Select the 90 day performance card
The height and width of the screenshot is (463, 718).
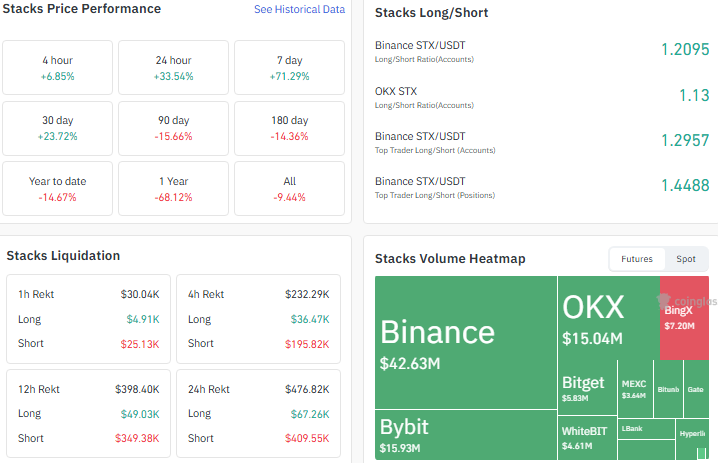click(174, 128)
